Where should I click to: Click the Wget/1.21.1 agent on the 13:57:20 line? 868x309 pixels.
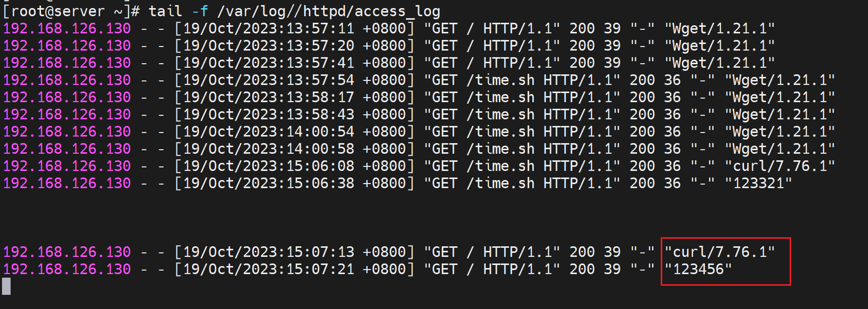coord(719,46)
